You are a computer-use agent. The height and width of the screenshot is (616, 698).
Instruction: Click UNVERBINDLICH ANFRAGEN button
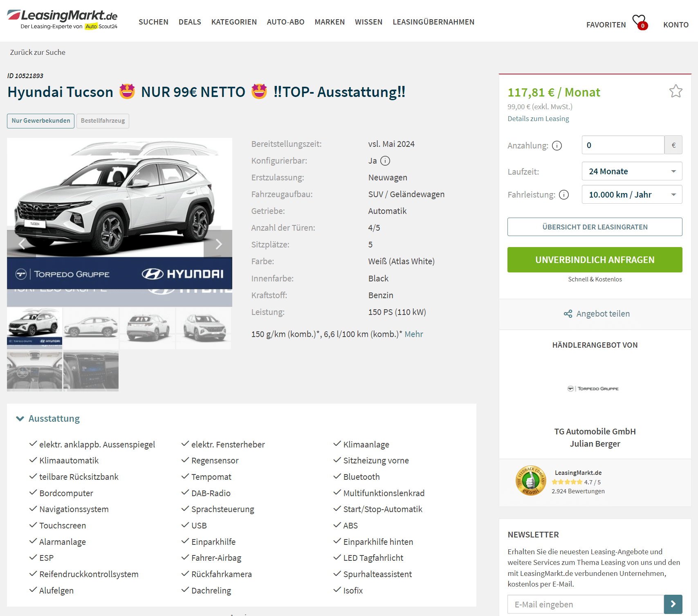coord(595,260)
